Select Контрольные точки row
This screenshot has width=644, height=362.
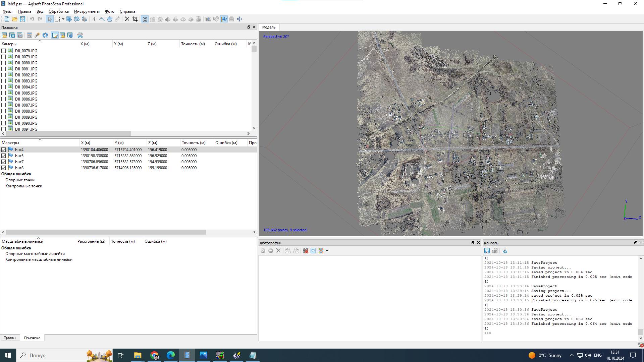point(23,186)
